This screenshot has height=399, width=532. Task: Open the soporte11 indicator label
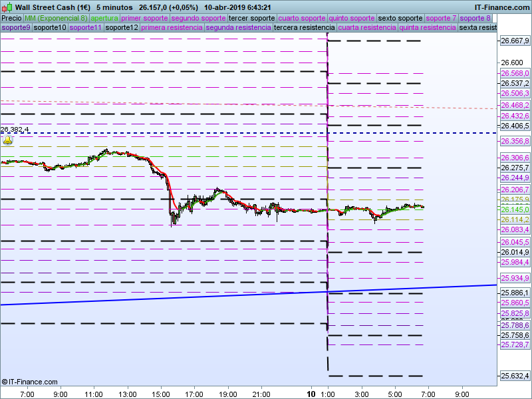[86, 27]
